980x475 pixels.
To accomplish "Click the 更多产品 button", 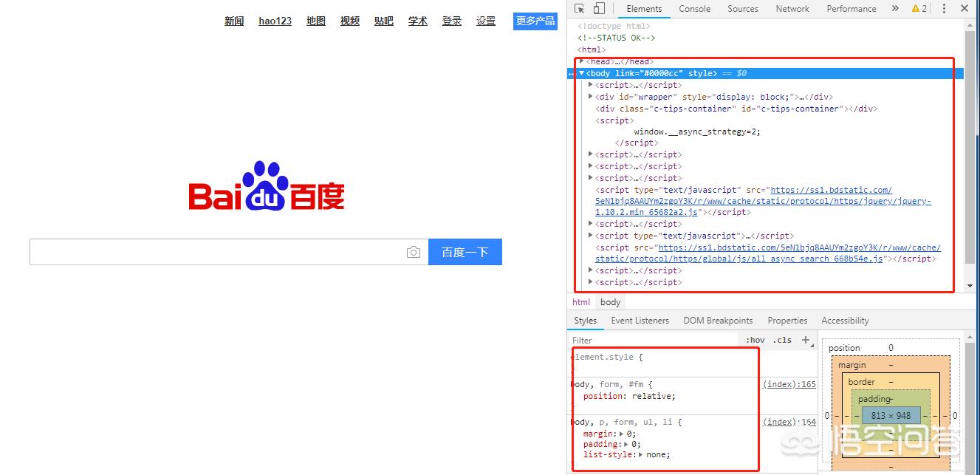I will tap(535, 21).
